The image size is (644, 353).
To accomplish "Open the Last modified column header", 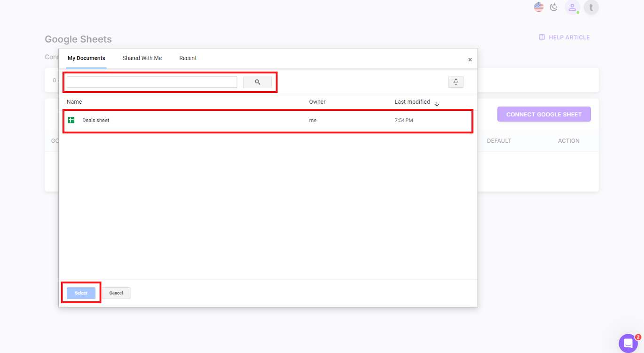I will pyautogui.click(x=412, y=101).
